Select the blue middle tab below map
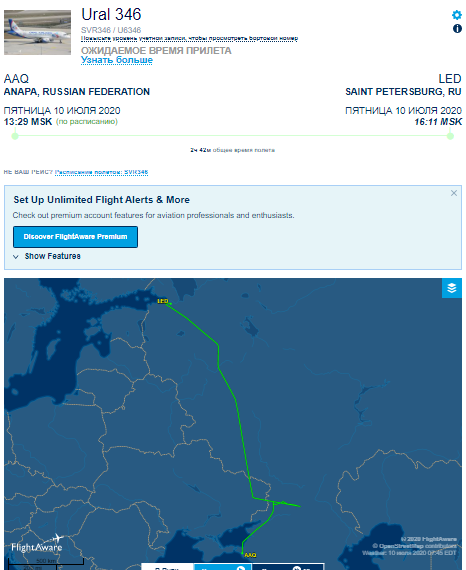 click(x=222, y=567)
